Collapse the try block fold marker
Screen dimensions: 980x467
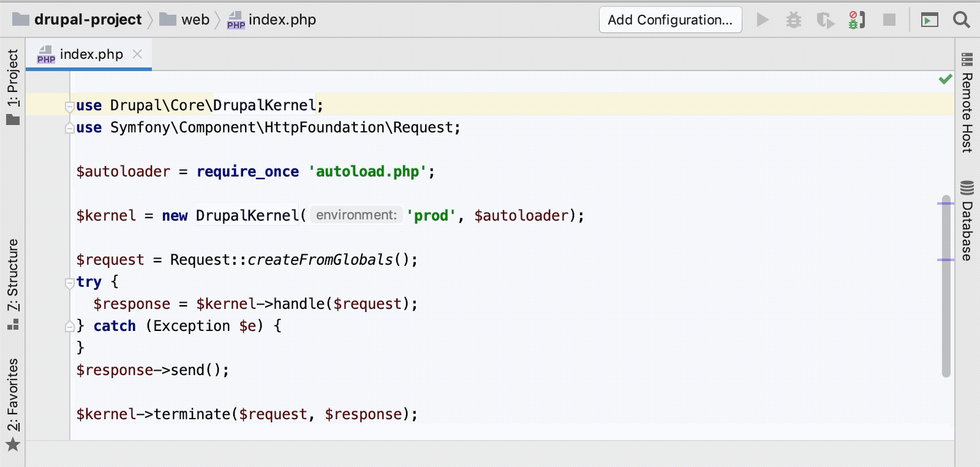tap(70, 283)
